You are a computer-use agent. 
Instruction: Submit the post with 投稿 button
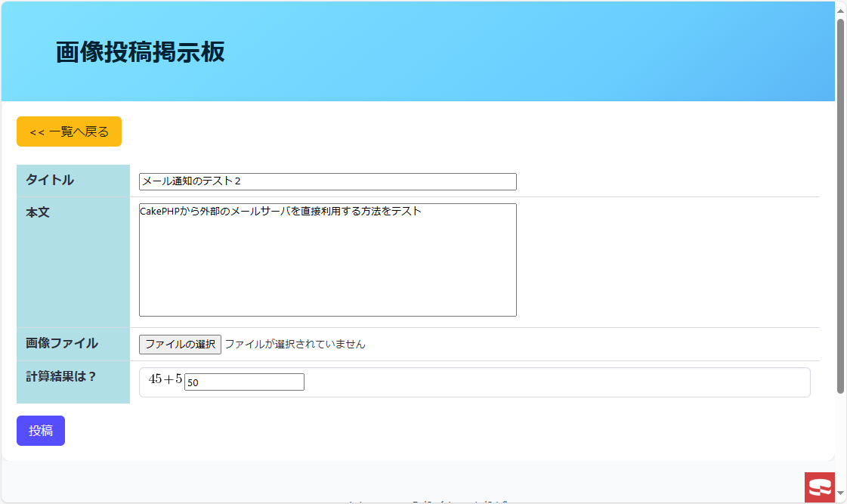coord(41,431)
